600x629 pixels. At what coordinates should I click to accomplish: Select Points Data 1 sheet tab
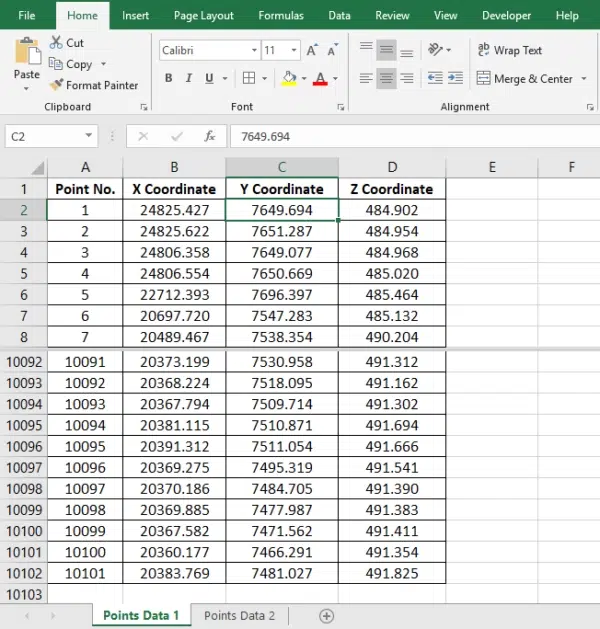click(141, 615)
